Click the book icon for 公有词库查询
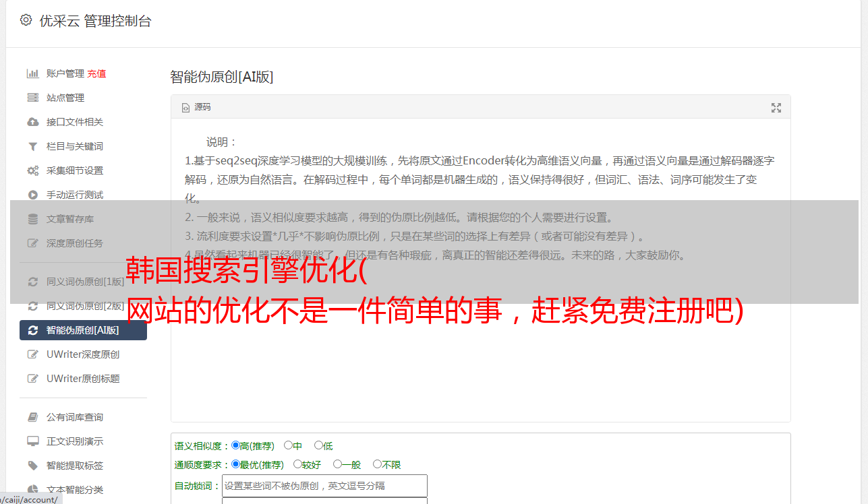This screenshot has height=504, width=868. click(32, 417)
